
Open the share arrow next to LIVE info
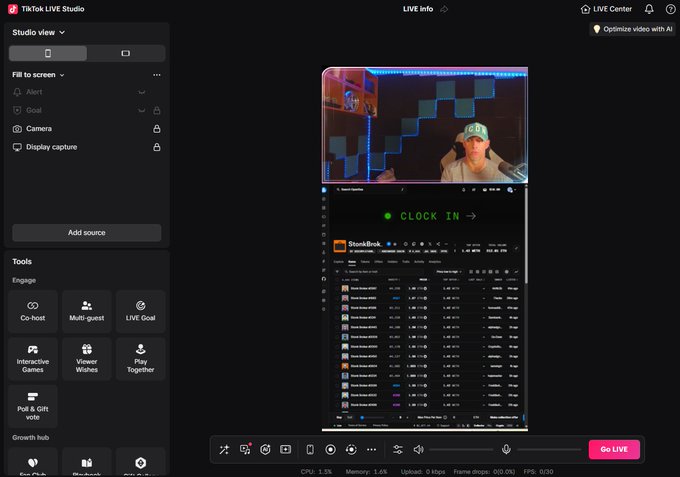[444, 9]
